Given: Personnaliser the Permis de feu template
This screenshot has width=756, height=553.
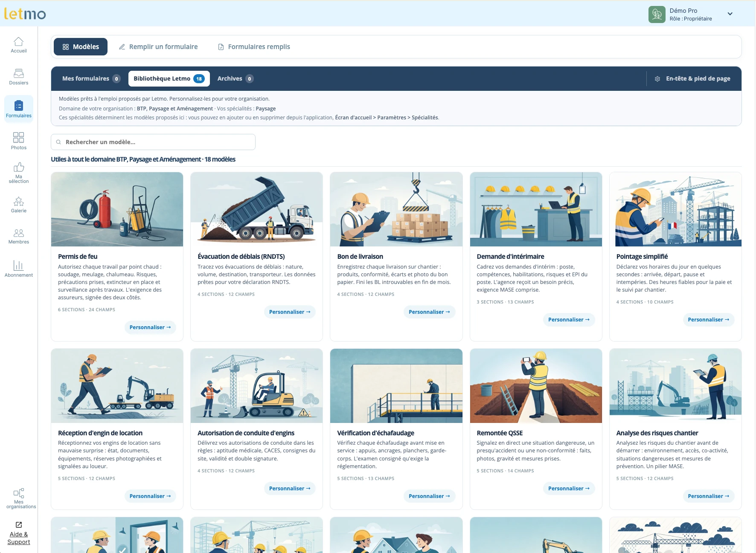Looking at the screenshot, I should pos(150,327).
